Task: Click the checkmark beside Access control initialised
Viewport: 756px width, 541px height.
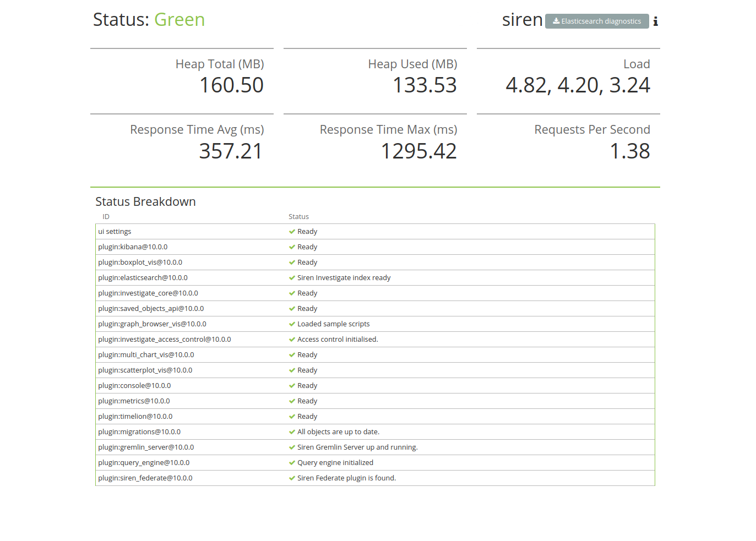Action: coord(291,339)
